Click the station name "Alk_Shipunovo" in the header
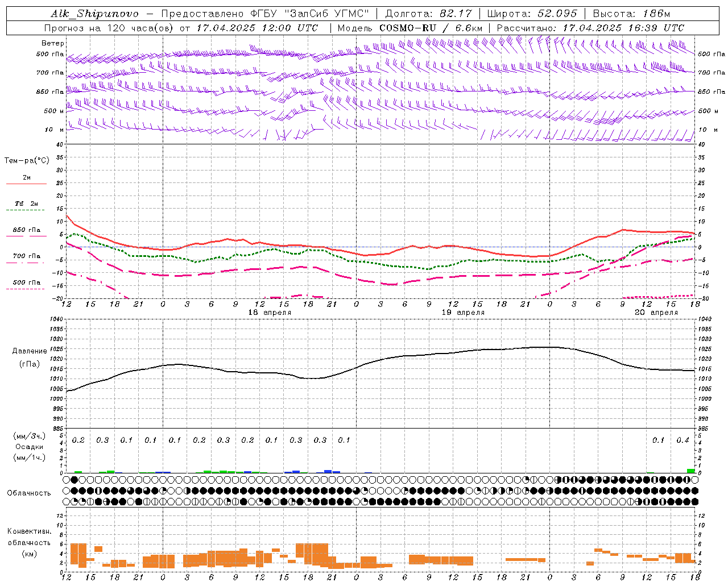 coord(94,14)
